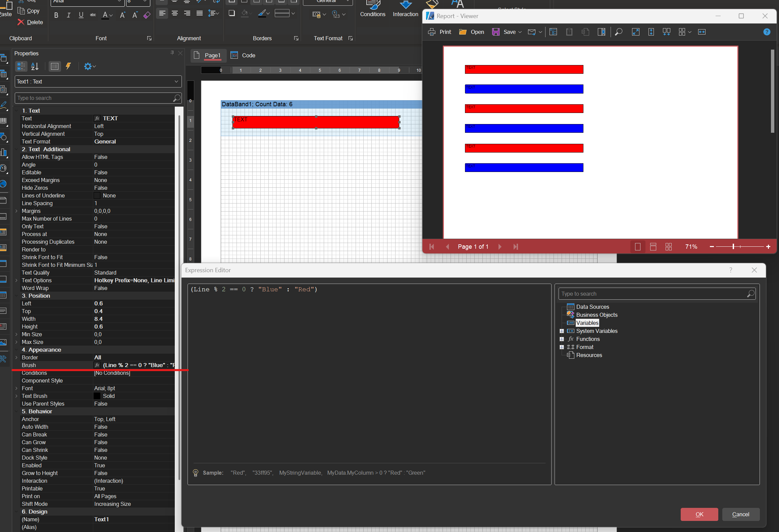The width and height of the screenshot is (779, 532).
Task: Expand System Variables in Expression Editor tree
Action: click(x=562, y=331)
